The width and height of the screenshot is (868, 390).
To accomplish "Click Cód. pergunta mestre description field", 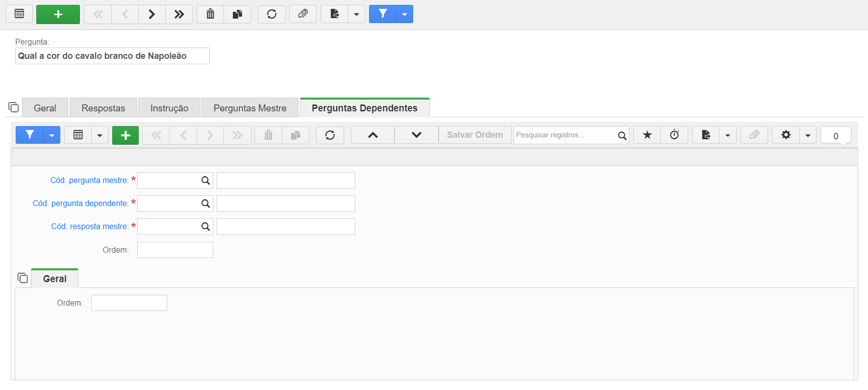I will tap(286, 181).
